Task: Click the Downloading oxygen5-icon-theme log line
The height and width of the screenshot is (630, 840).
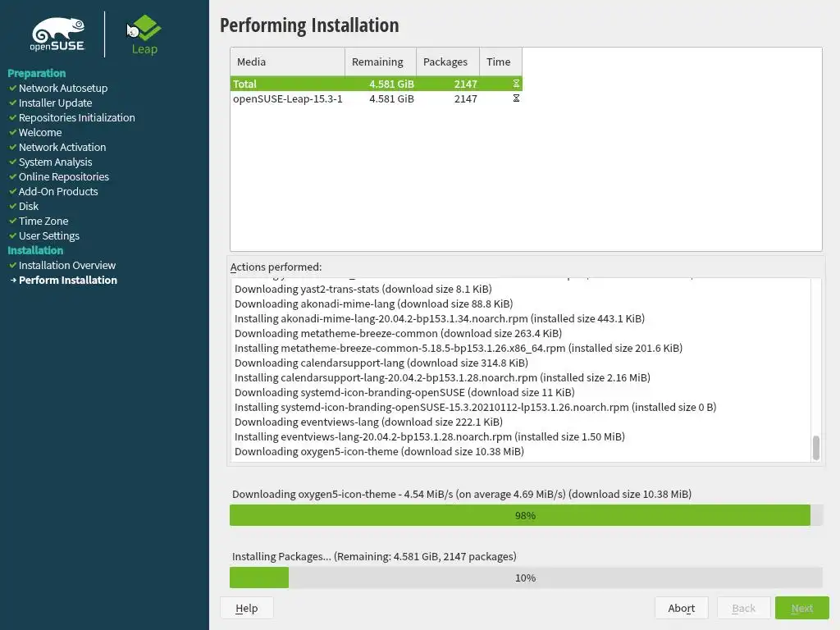Action: tap(379, 451)
